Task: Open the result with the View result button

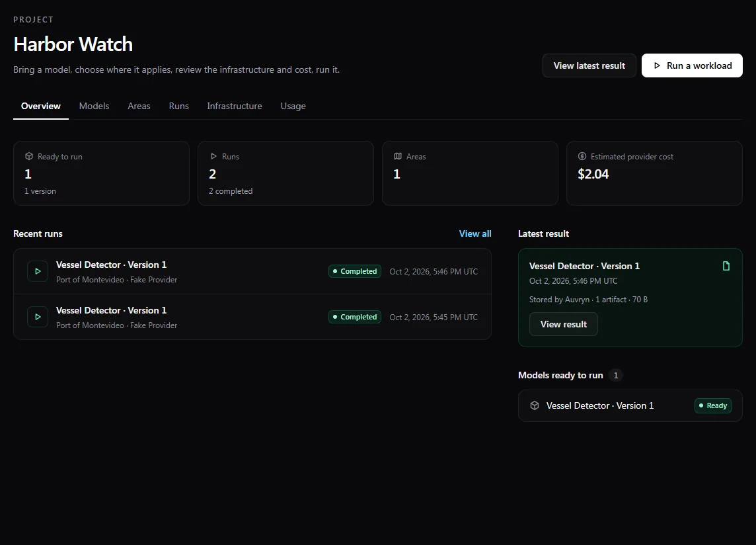Action: point(564,324)
